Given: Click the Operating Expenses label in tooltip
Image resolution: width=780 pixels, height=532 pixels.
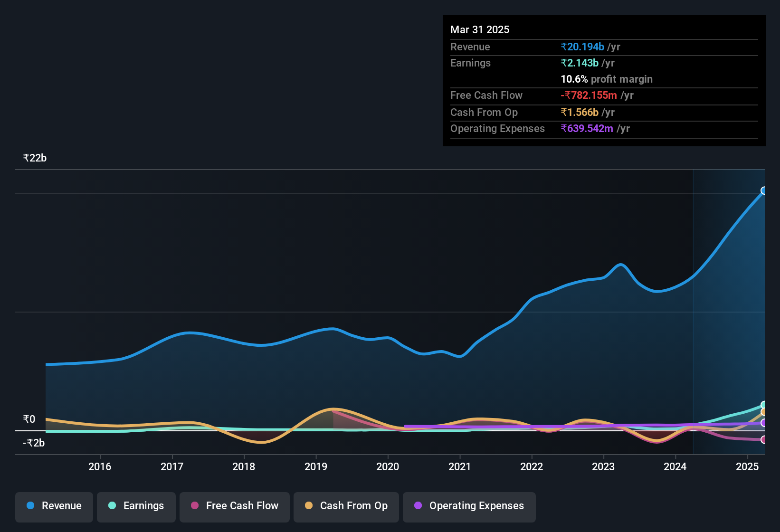Looking at the screenshot, I should (x=497, y=128).
